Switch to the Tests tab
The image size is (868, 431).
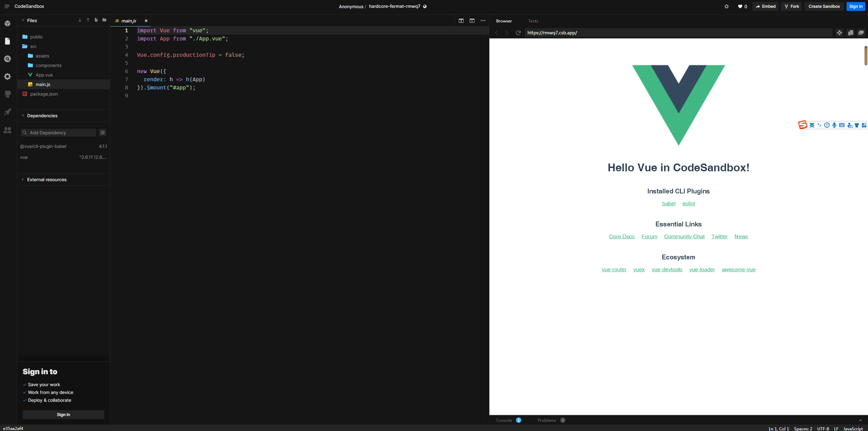click(x=533, y=21)
